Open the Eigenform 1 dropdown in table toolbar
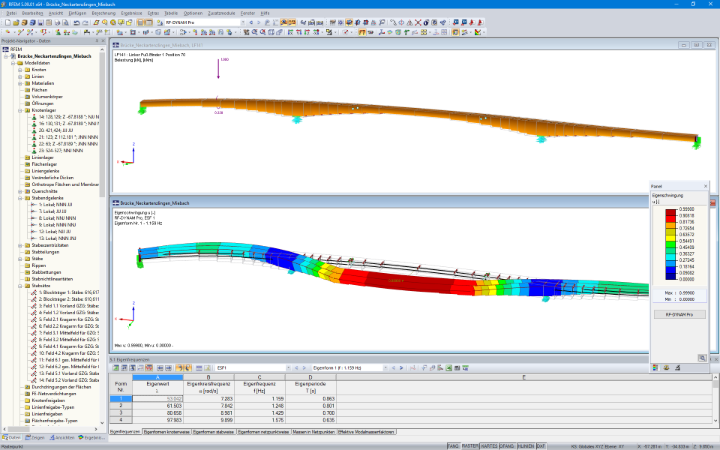The height and width of the screenshot is (450, 720). (385, 368)
